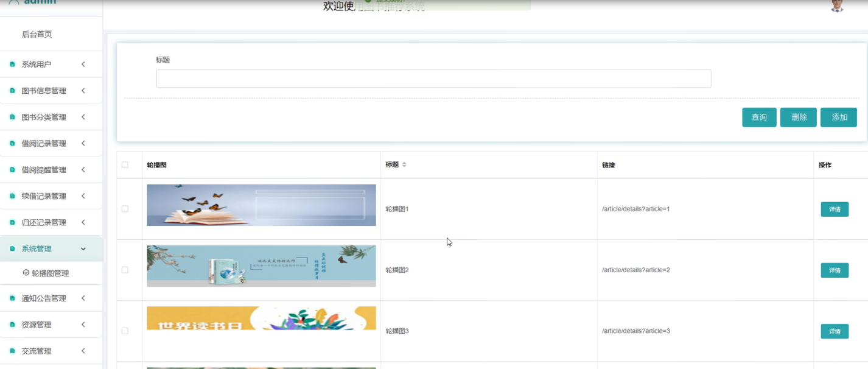Click the 世界读书日 yellow banner thumbnail
The image size is (868, 369).
click(262, 318)
